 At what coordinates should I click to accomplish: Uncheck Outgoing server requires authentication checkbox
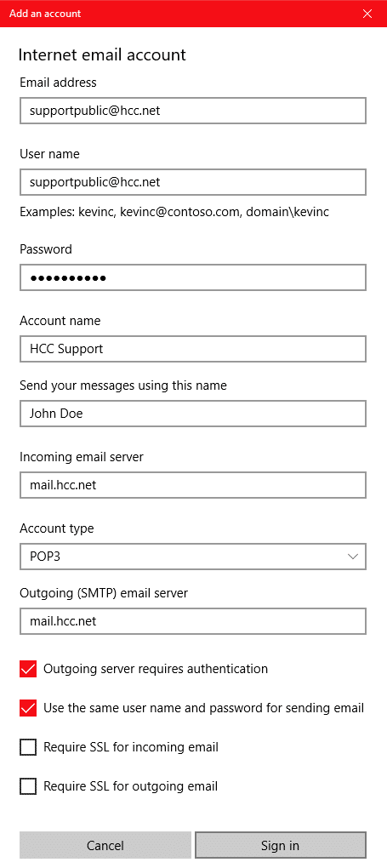28,669
